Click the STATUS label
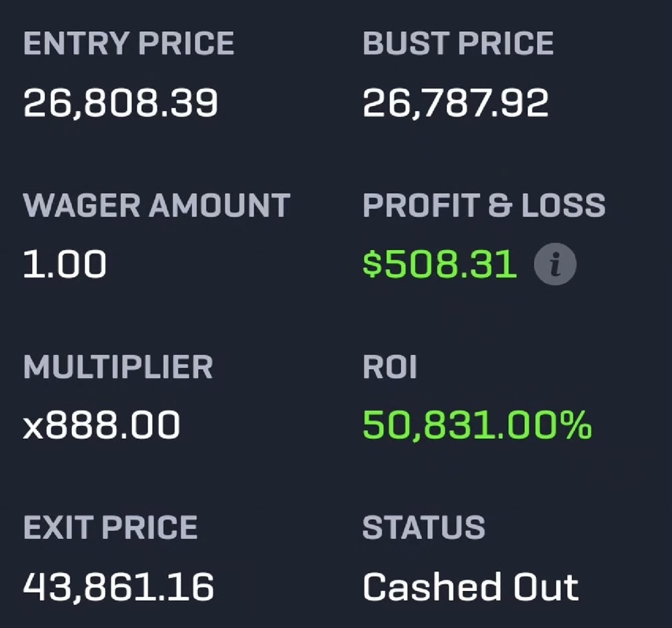 click(x=424, y=527)
